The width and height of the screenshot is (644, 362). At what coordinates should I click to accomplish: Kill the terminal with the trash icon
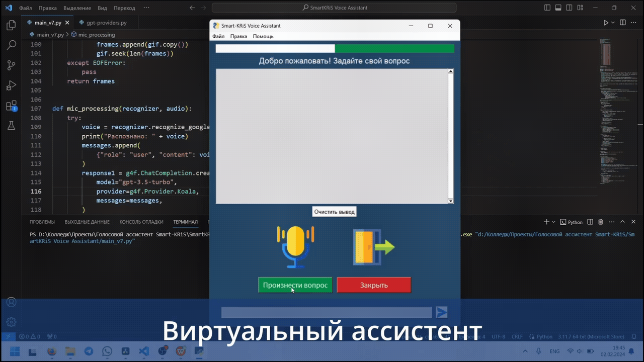coord(601,222)
